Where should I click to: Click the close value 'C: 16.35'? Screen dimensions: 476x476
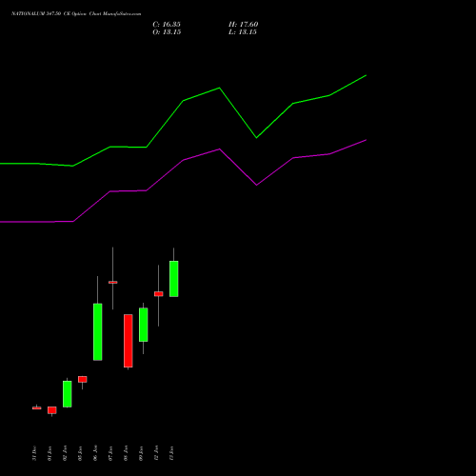click(167, 25)
